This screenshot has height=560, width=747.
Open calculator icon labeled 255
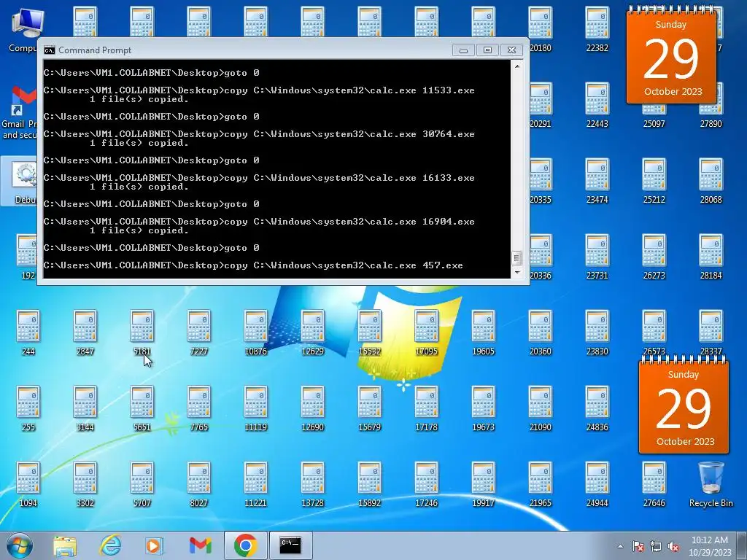[28, 408]
